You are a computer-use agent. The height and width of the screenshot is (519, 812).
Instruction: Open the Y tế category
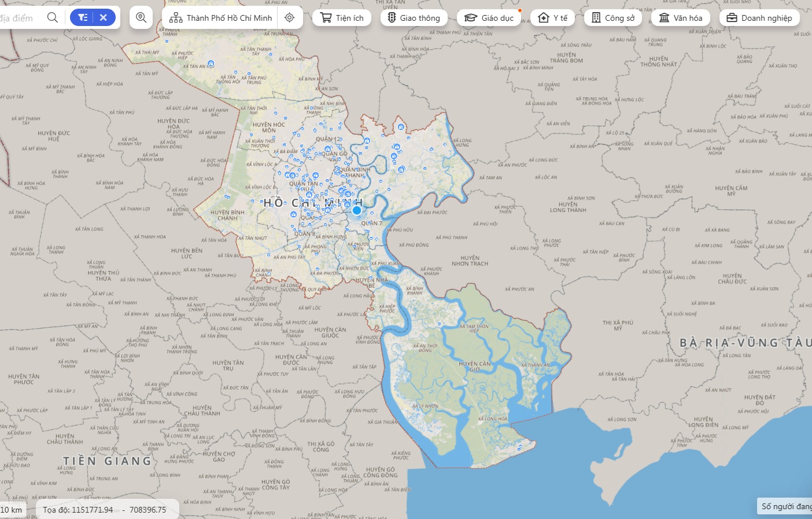(553, 18)
